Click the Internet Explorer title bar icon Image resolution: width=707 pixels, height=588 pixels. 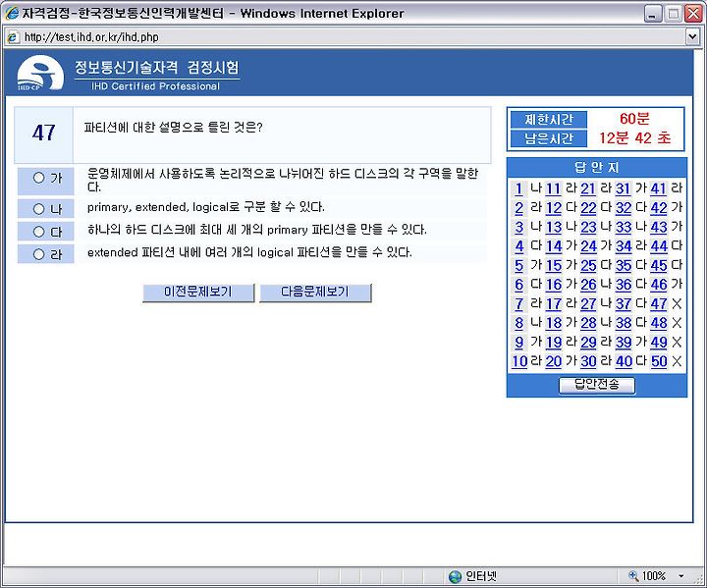pos(12,13)
